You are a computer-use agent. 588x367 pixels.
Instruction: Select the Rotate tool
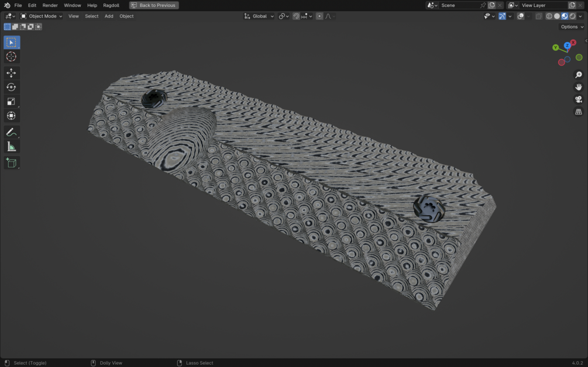11,87
